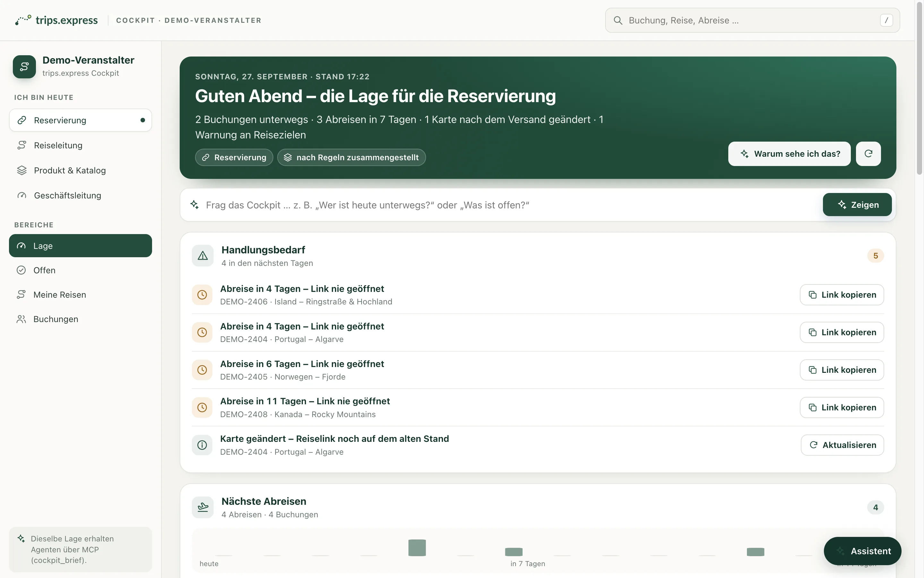Click the Nächste Abreisen heading

pyautogui.click(x=264, y=501)
